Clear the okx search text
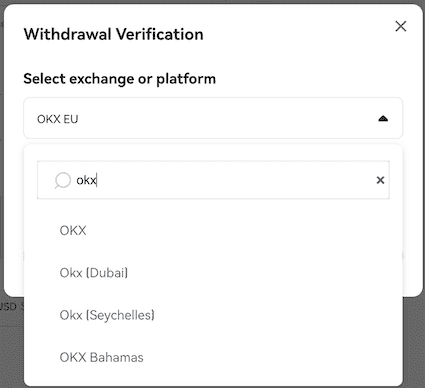This screenshot has width=425, height=388. click(x=380, y=180)
